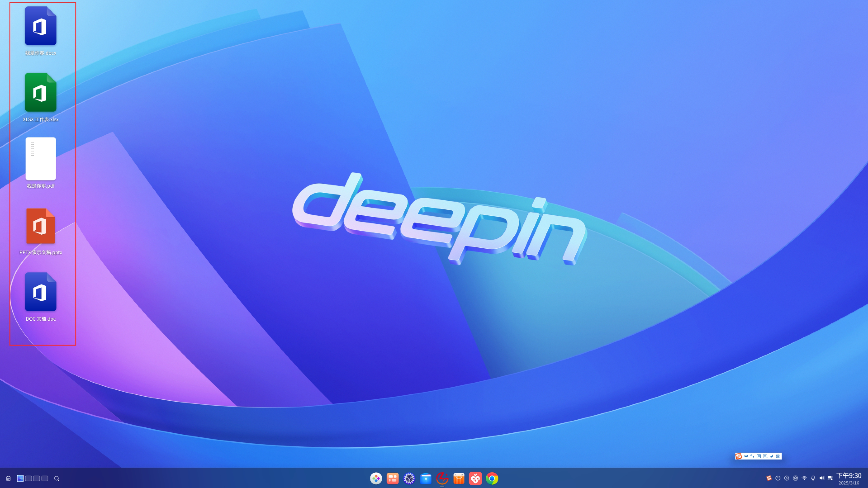868x488 pixels.
Task: Open the power button in system tray
Action: tap(778, 478)
